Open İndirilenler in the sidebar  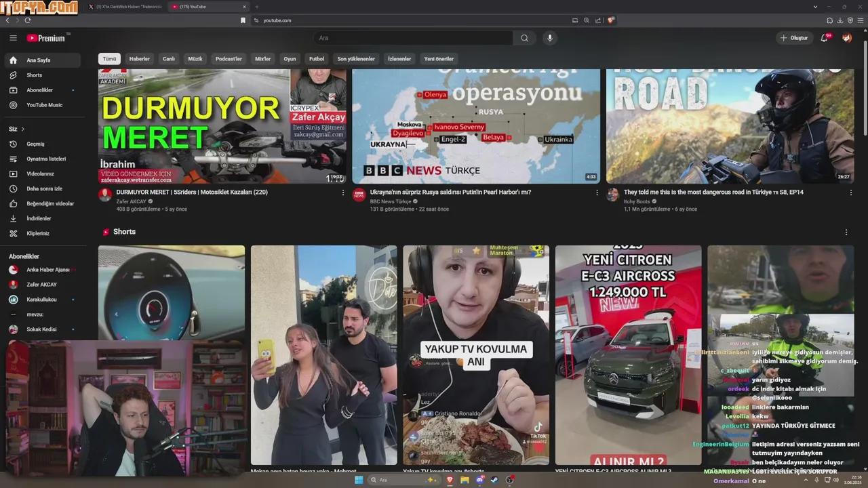point(42,218)
